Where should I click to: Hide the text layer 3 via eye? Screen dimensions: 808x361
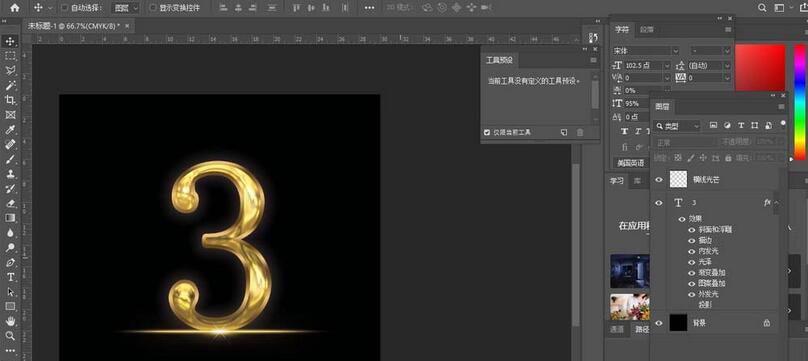[659, 203]
